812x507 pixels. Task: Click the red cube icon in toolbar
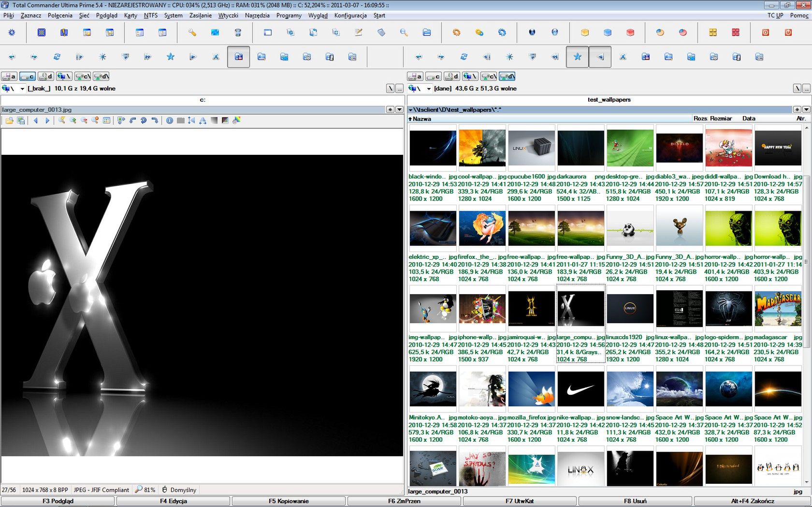tap(630, 32)
